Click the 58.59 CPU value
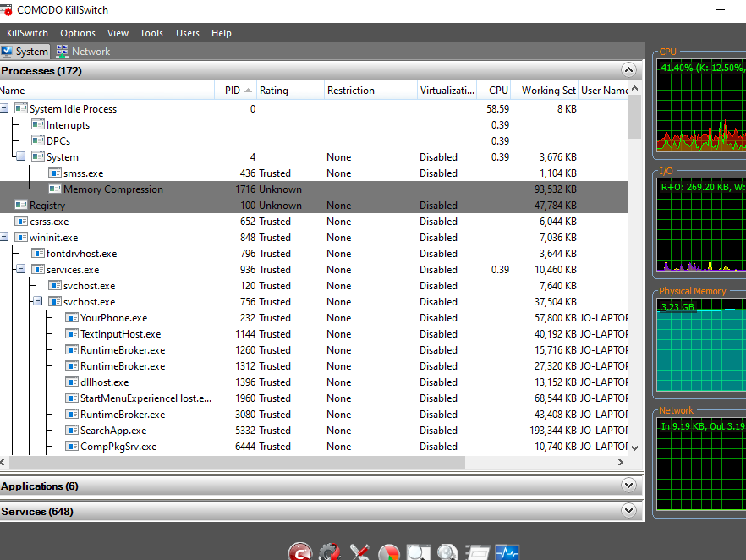746x560 pixels. [497, 109]
